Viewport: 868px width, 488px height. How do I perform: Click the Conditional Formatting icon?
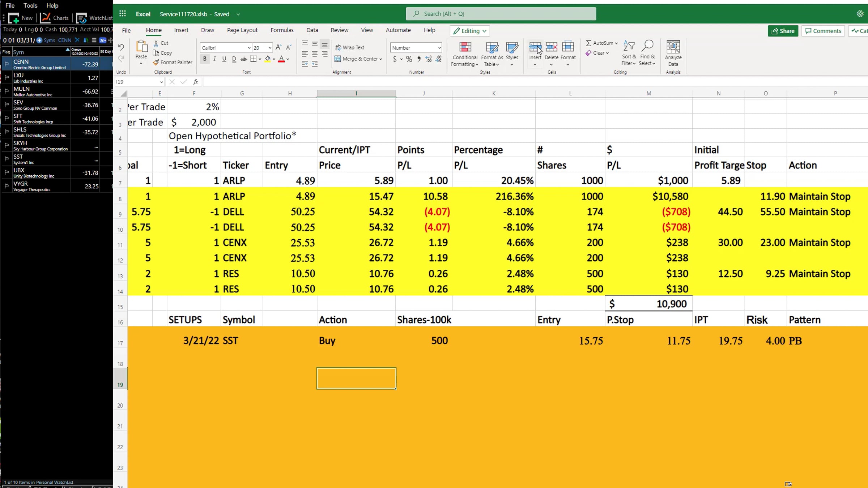(465, 47)
